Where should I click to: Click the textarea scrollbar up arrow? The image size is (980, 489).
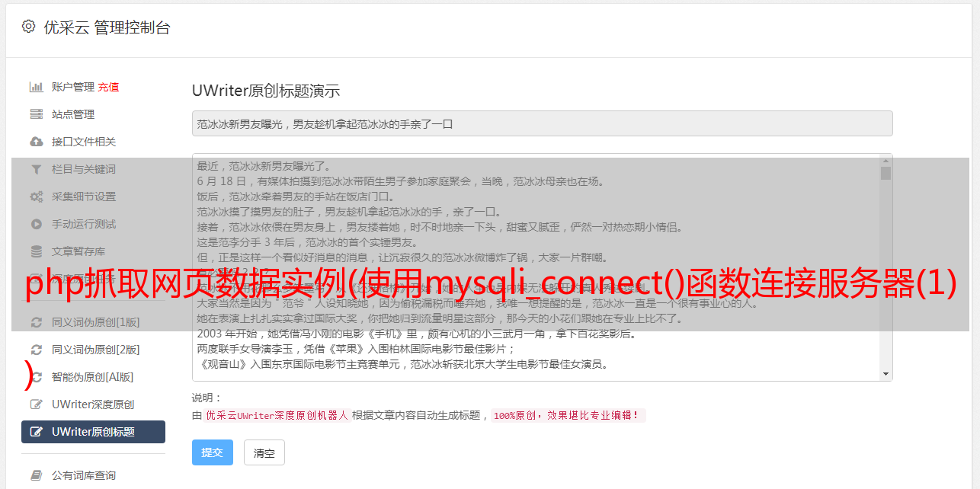pos(886,161)
